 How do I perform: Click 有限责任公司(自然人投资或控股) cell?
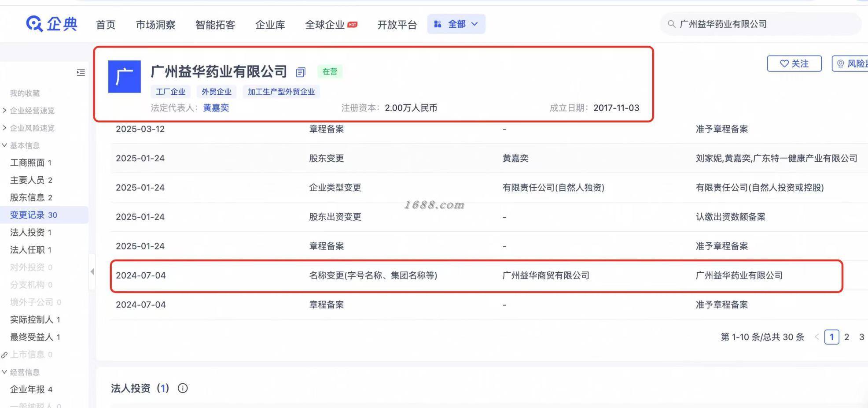coord(760,188)
